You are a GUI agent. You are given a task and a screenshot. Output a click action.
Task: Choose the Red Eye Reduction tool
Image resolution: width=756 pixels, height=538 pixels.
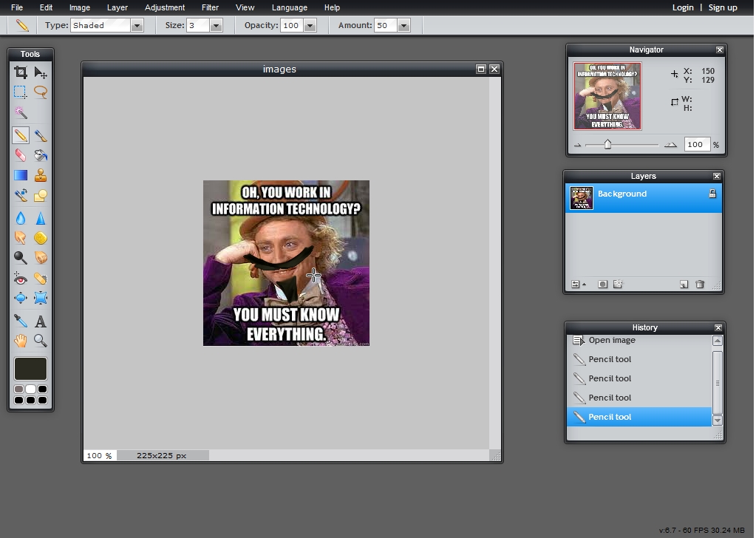pyautogui.click(x=21, y=279)
